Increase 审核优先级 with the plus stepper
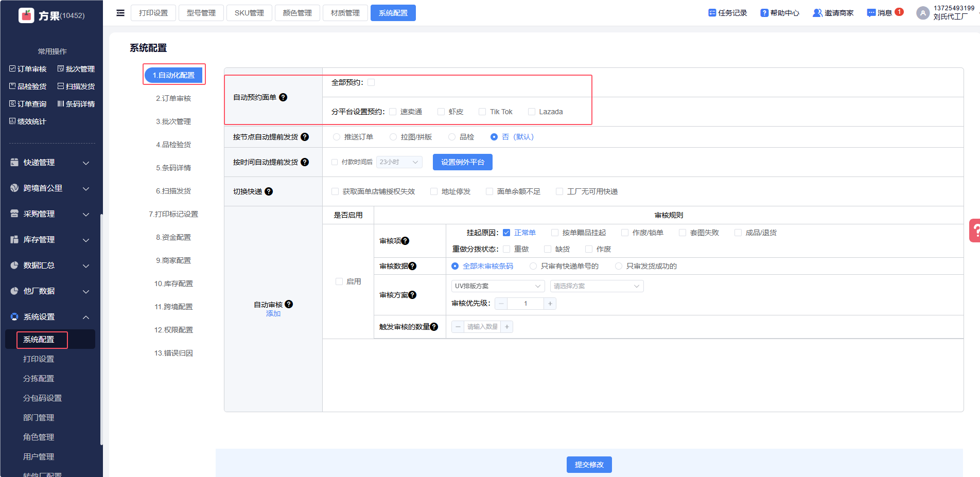 pos(550,304)
